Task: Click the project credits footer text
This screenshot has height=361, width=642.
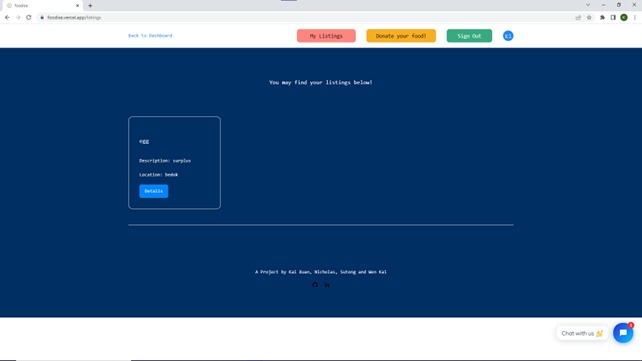Action: pyautogui.click(x=321, y=272)
